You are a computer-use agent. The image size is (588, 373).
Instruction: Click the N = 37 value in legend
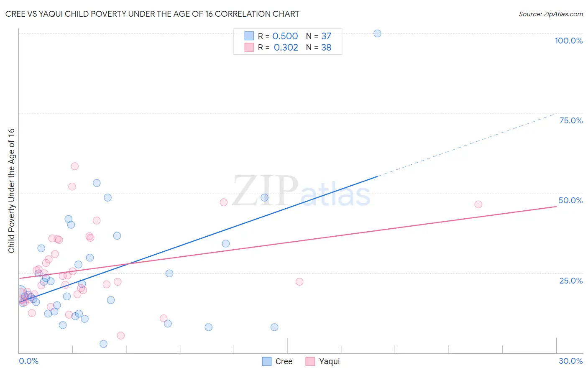[x=319, y=36]
